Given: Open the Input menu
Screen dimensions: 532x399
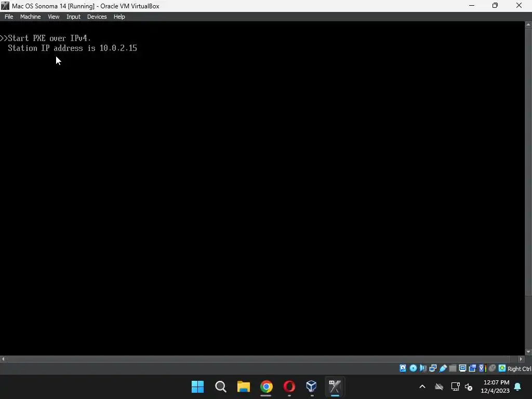Looking at the screenshot, I should pos(73,17).
